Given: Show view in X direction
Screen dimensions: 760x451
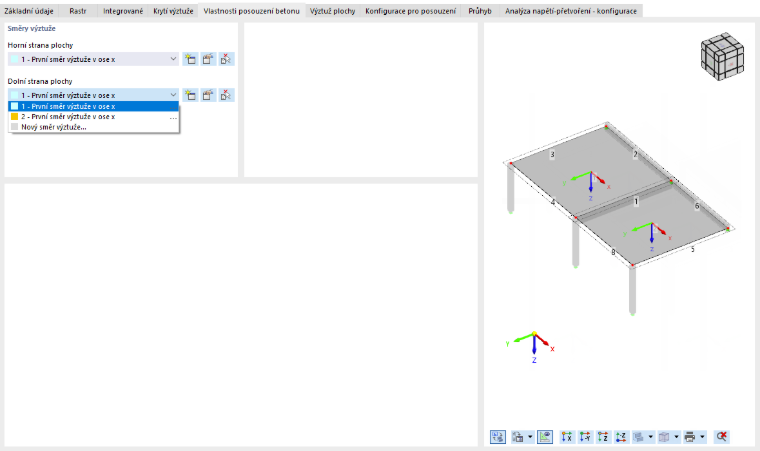Looking at the screenshot, I should (x=567, y=437).
